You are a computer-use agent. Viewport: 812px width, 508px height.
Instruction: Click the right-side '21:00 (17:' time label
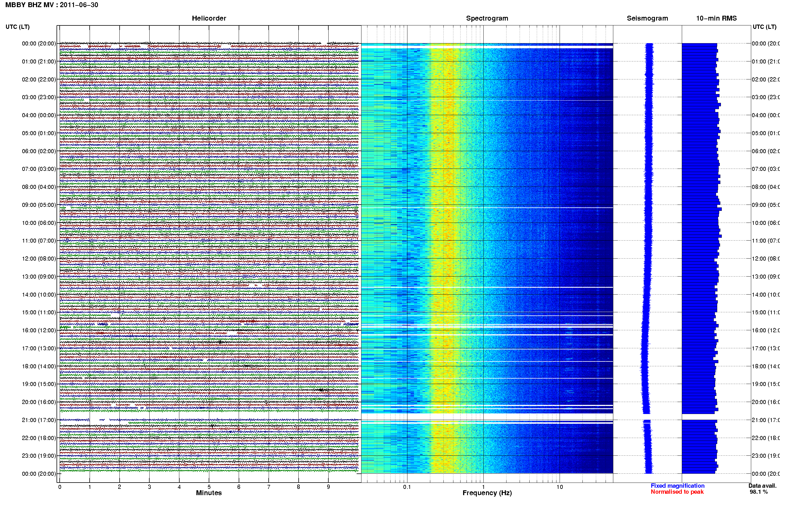pos(766,420)
